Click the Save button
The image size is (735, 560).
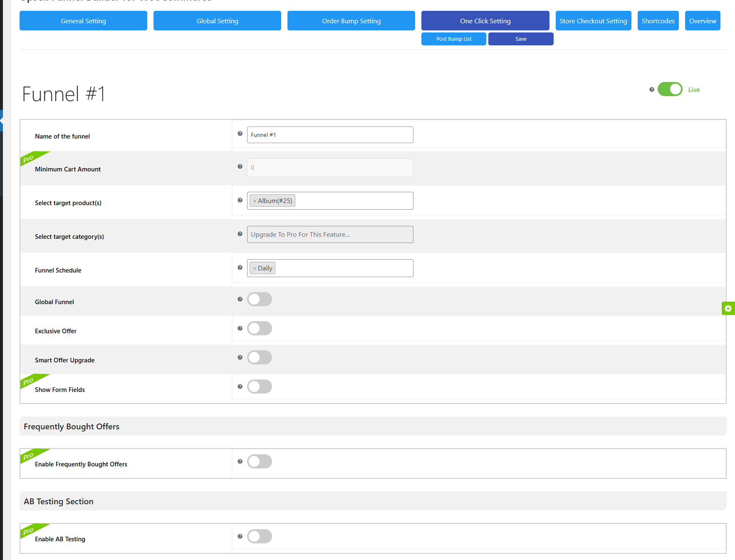521,39
